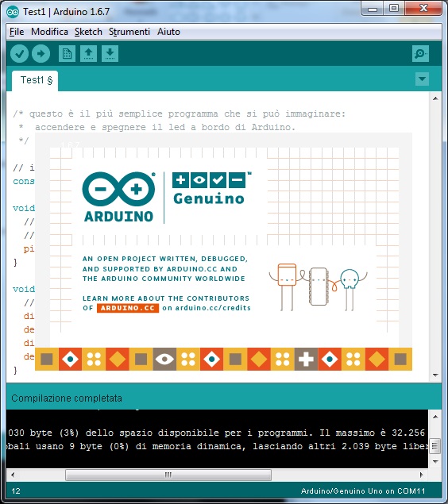Click the Genuino logo on the splash
Viewport: 448px width, 504px height.
211,189
